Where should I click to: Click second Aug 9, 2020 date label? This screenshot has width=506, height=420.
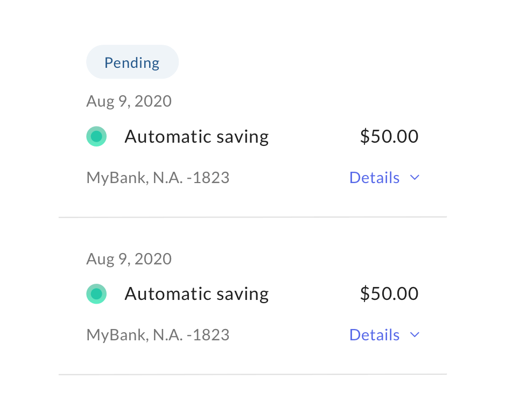129,259
